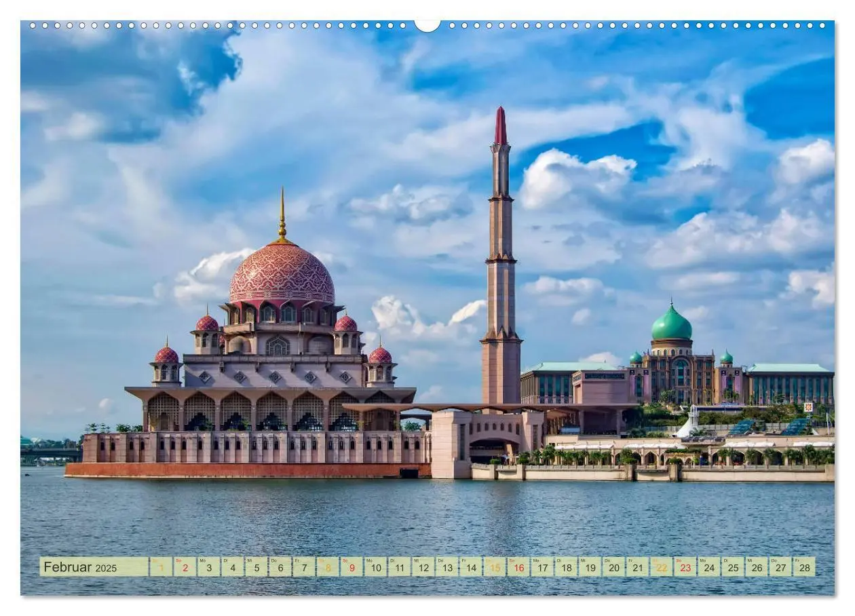Pick Sunday 16 in the calendar strip
Viewport: 855px width, 616px height.
tap(518, 566)
